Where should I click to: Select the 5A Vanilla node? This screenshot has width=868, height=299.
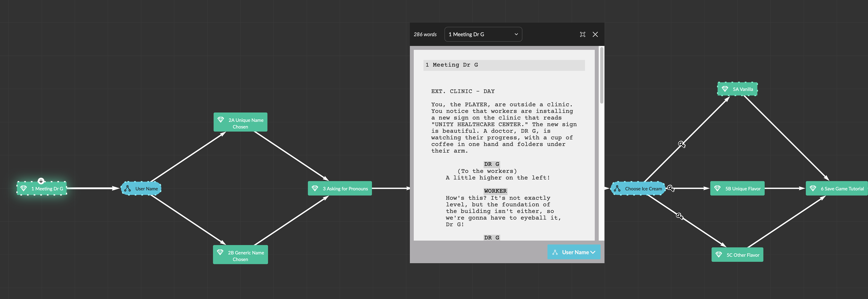pos(737,89)
